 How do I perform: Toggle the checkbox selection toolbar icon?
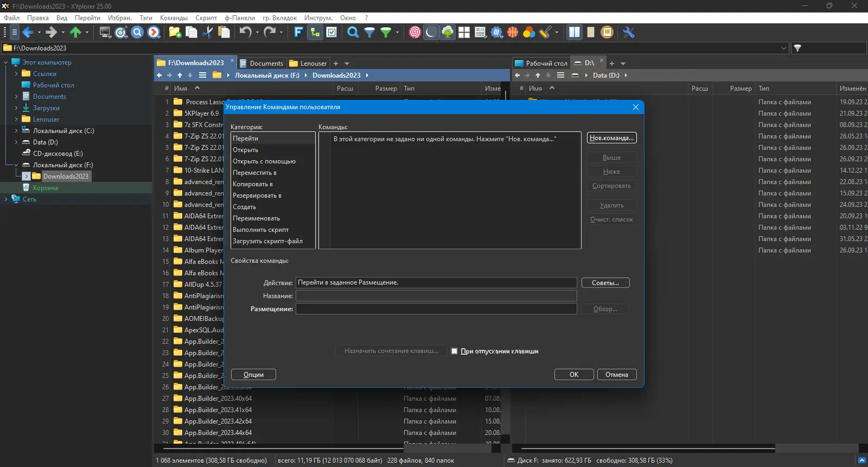[x=331, y=33]
